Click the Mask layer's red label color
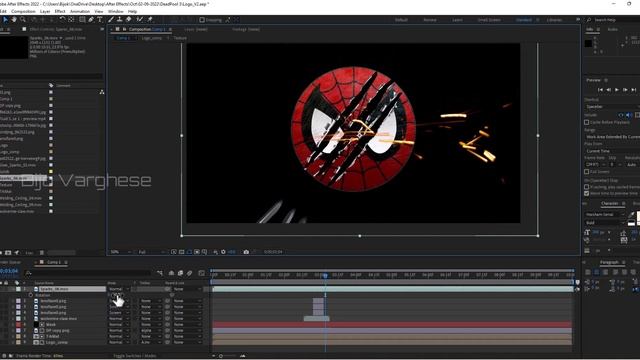 click(18, 324)
